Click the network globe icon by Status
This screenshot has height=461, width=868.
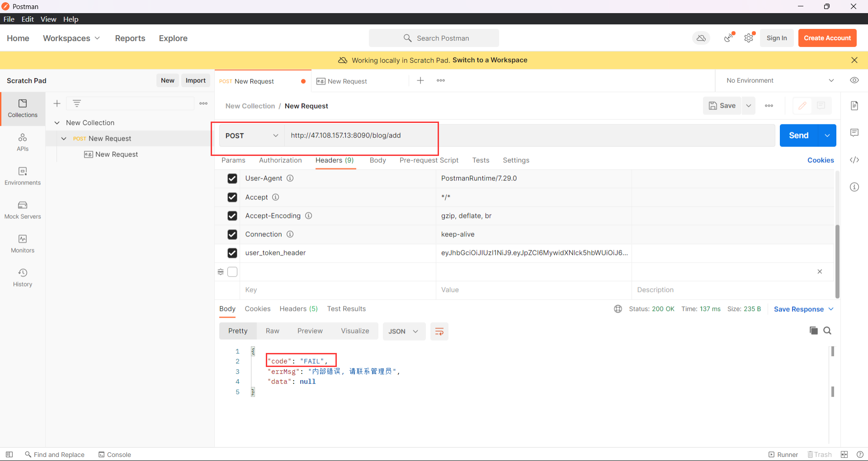click(618, 309)
